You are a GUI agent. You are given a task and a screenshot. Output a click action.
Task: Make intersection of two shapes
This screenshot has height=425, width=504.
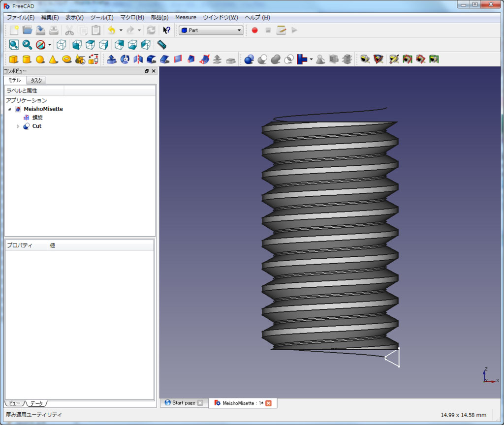tap(289, 59)
